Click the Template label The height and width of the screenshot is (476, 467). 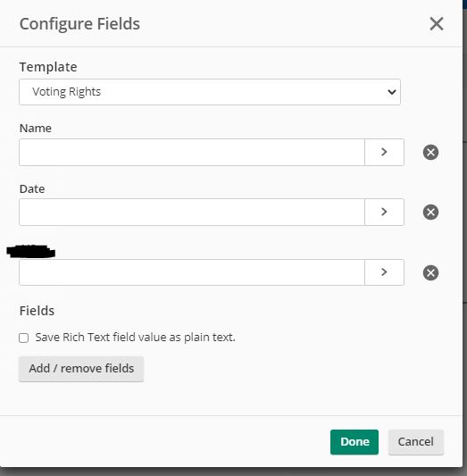(48, 67)
